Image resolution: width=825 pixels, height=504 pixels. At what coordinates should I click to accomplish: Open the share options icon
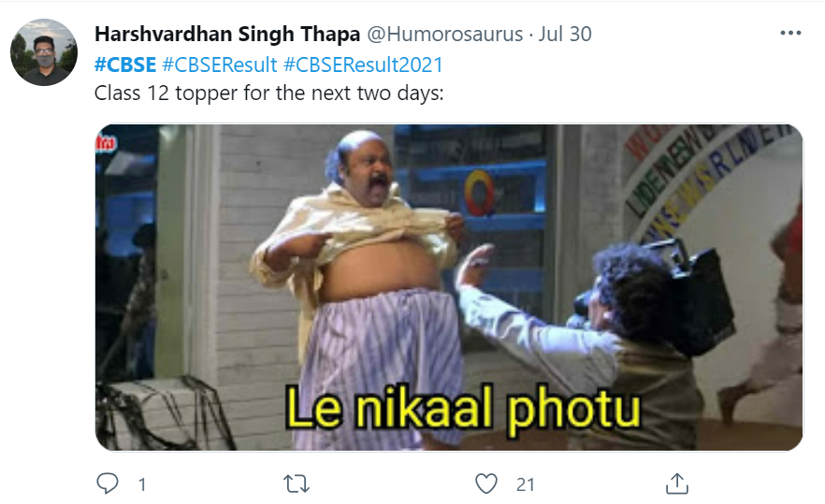(x=676, y=483)
